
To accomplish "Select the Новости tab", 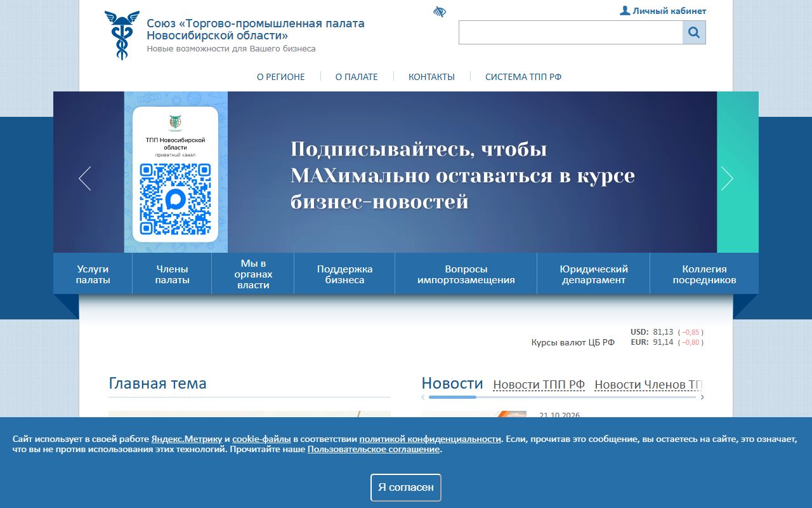I will [x=452, y=383].
